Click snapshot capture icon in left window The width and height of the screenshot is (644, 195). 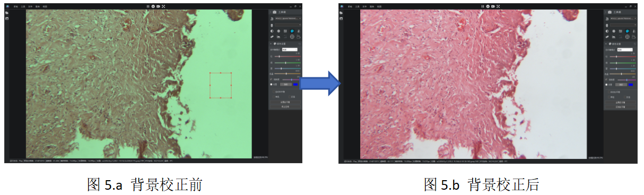153,6
